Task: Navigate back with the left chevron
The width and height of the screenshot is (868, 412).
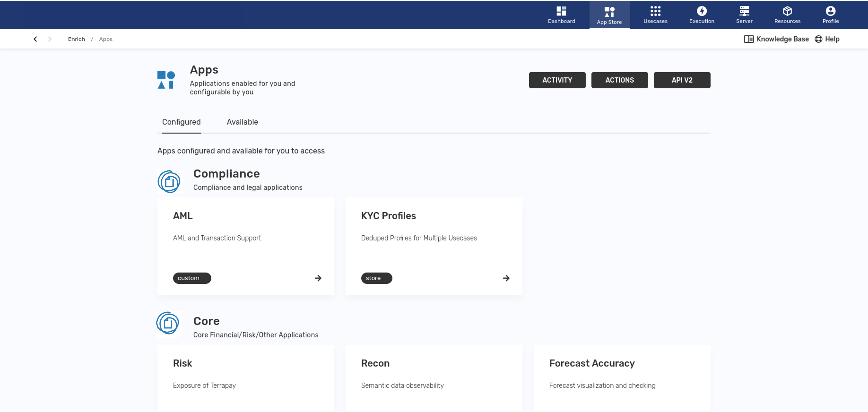Action: click(x=35, y=39)
